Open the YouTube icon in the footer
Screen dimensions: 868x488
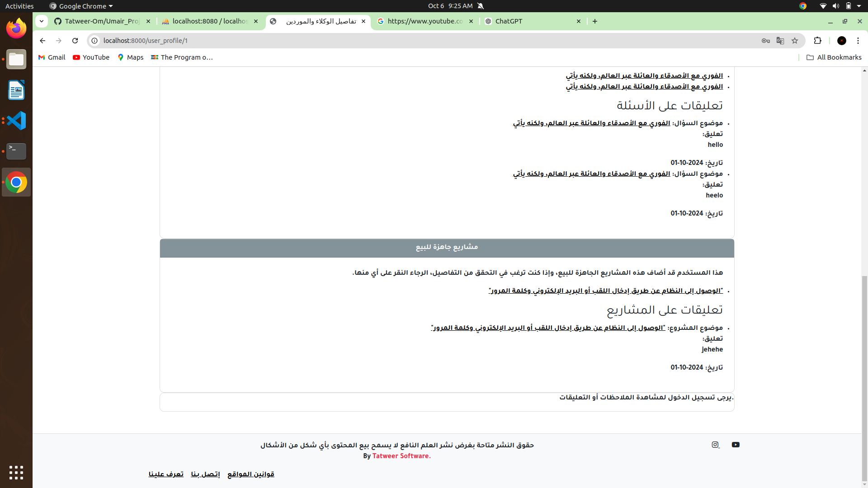click(736, 445)
